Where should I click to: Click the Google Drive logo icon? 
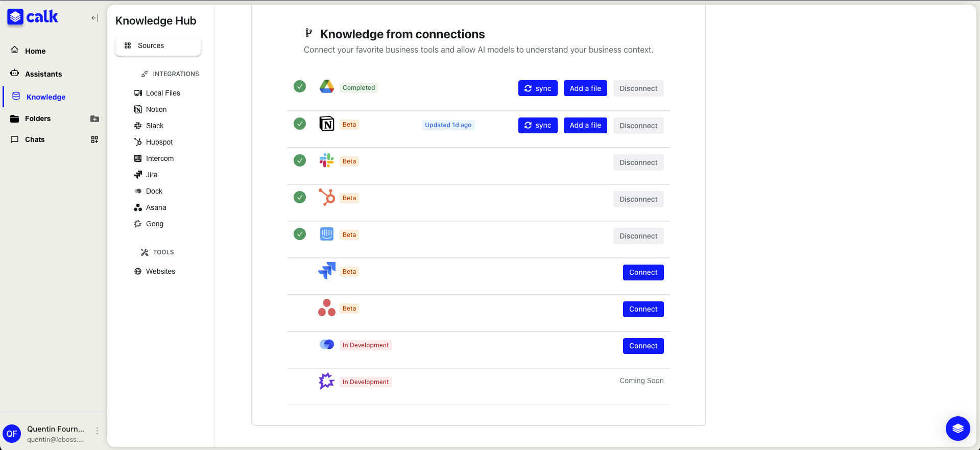click(x=327, y=87)
